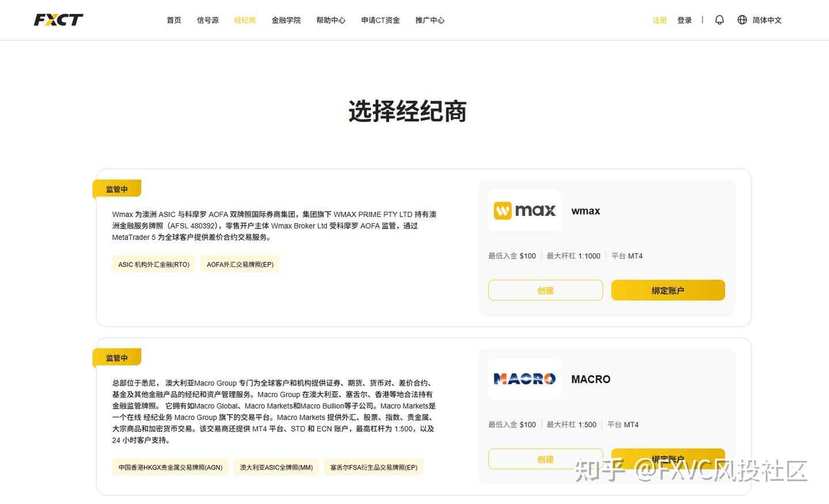The height and width of the screenshot is (504, 829).
Task: Click the MACRO broker name text
Action: pyautogui.click(x=591, y=379)
